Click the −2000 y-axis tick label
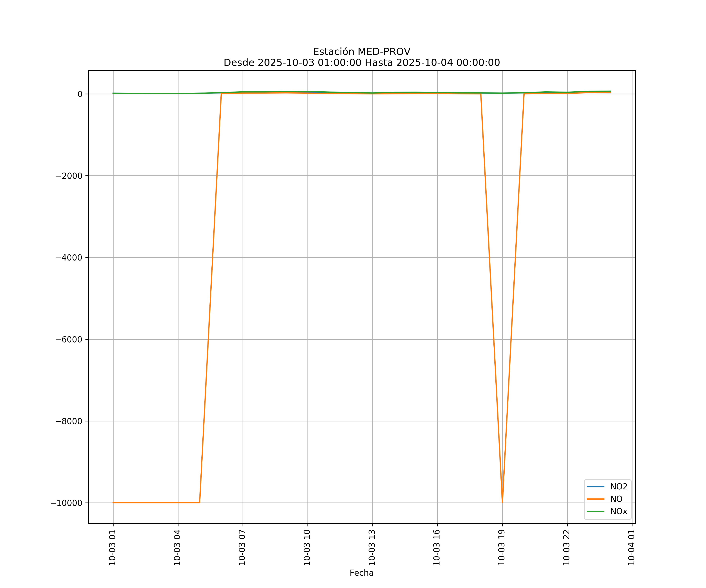The width and height of the screenshot is (706, 588). (x=69, y=176)
